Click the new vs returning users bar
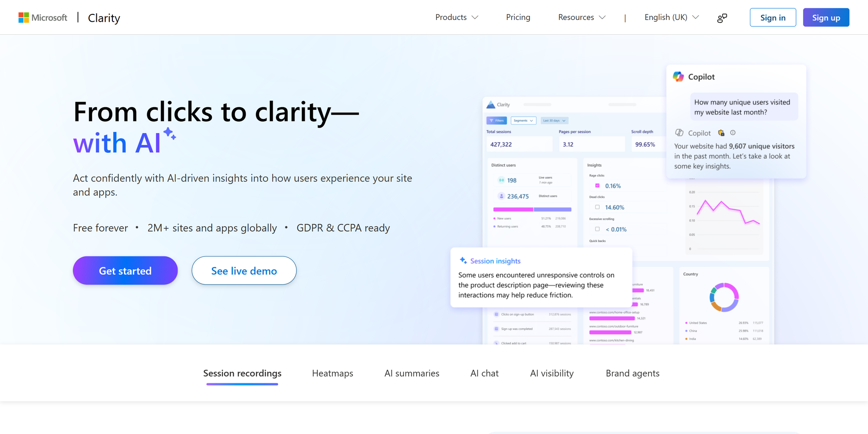Image resolution: width=868 pixels, height=434 pixels. tap(532, 210)
